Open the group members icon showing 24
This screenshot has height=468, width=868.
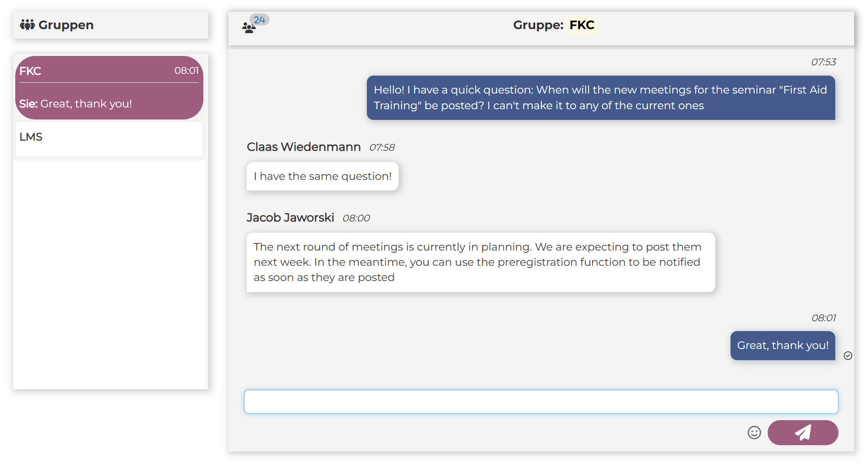click(x=249, y=28)
